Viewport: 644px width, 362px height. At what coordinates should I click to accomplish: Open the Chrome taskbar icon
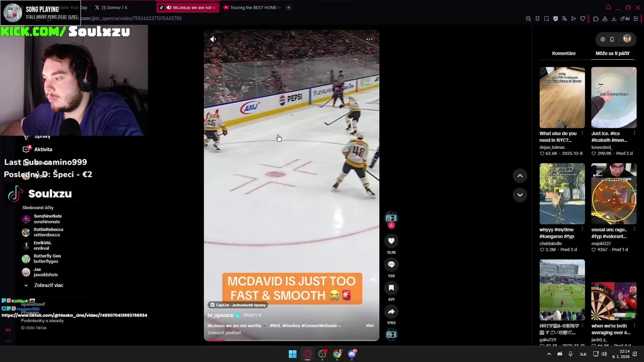pos(337,354)
